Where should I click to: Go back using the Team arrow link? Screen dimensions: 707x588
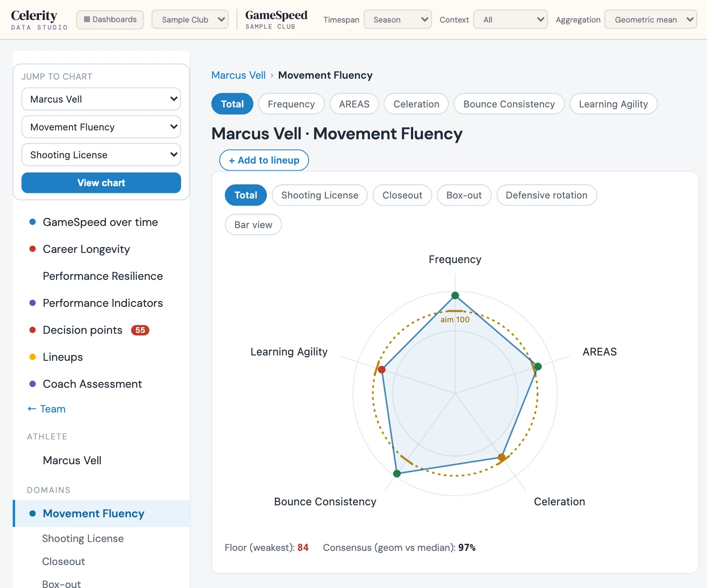point(46,409)
